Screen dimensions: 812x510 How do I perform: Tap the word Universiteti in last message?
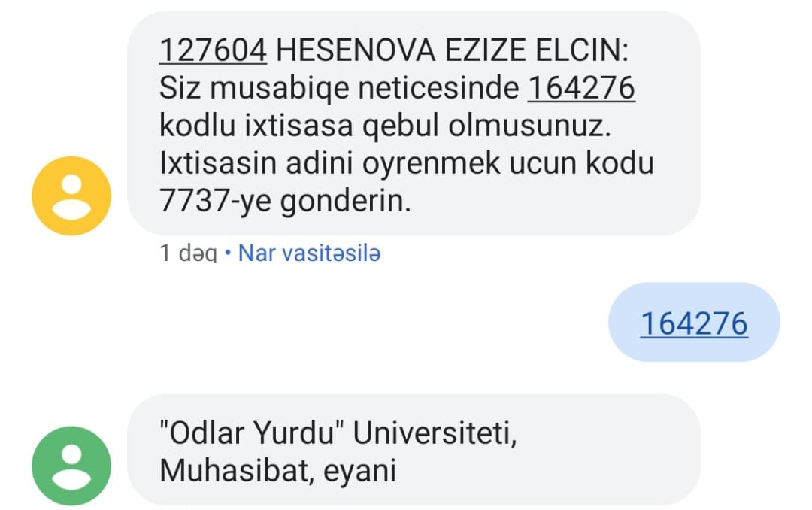click(x=435, y=433)
